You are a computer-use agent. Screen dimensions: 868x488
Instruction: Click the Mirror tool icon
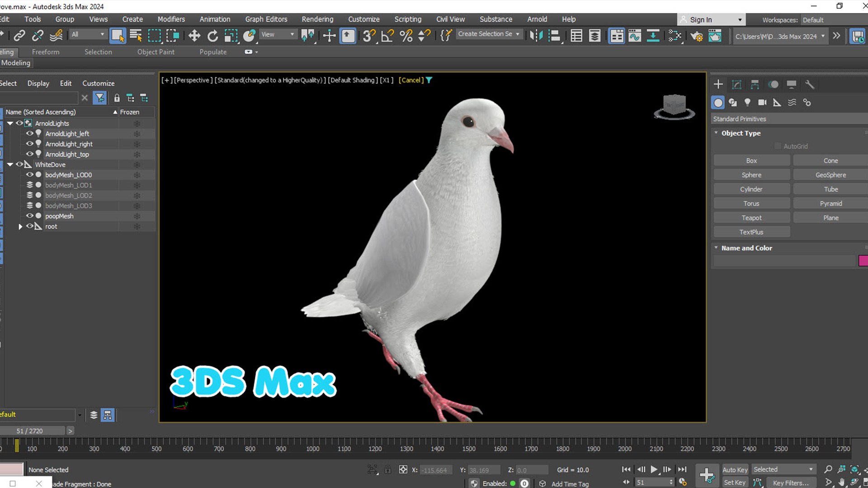pos(536,35)
